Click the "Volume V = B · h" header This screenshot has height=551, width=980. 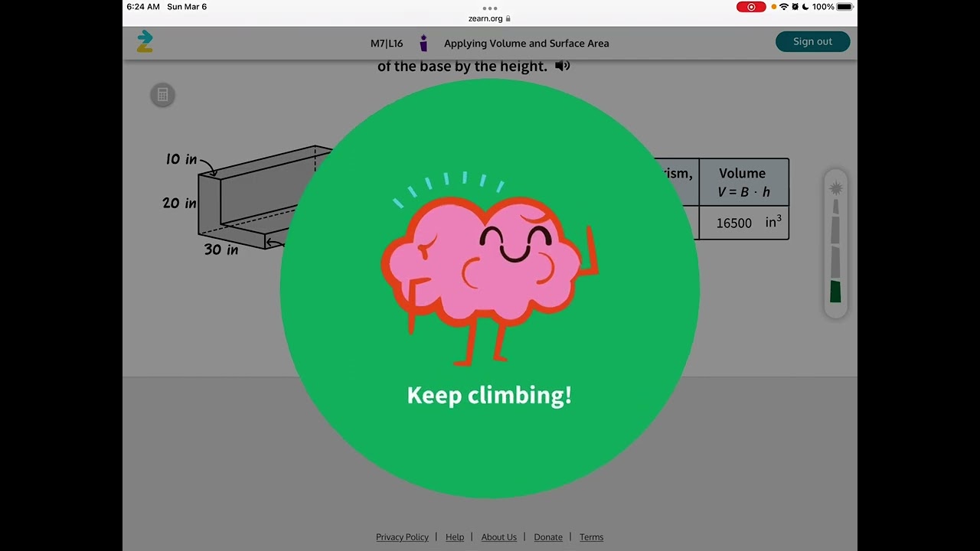743,182
